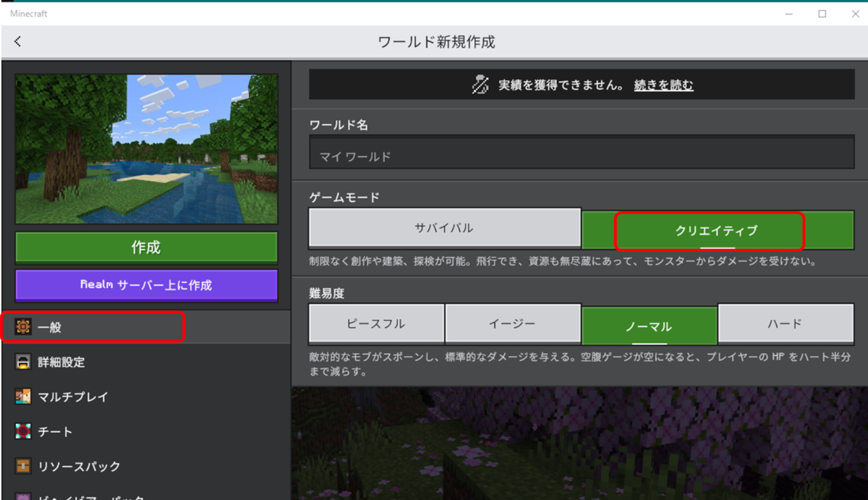Open the マルチプレイ tab

[x=145, y=397]
